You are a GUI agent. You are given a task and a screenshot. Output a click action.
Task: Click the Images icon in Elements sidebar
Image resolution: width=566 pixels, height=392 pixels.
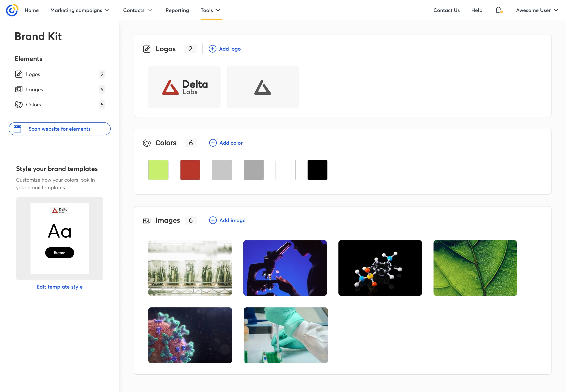(x=19, y=89)
